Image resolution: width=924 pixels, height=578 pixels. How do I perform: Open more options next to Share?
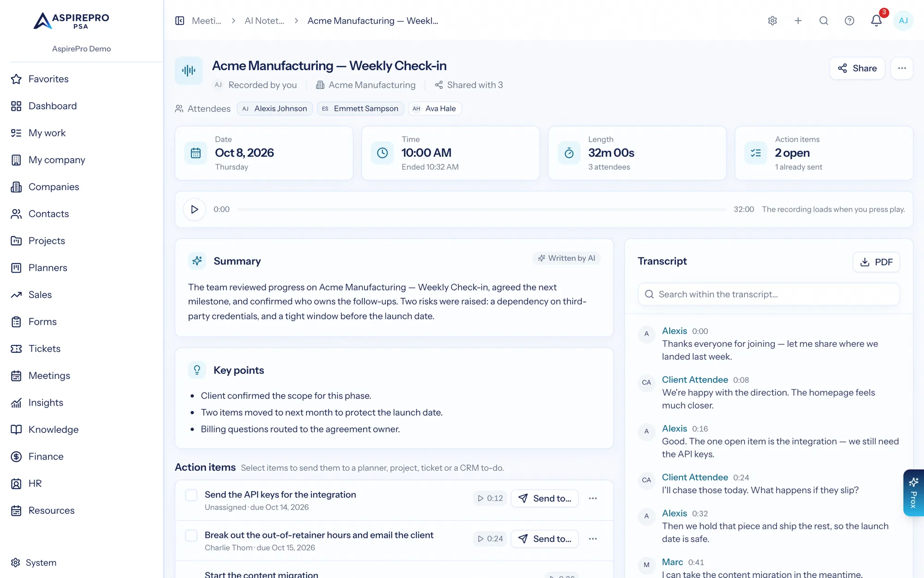click(x=902, y=68)
